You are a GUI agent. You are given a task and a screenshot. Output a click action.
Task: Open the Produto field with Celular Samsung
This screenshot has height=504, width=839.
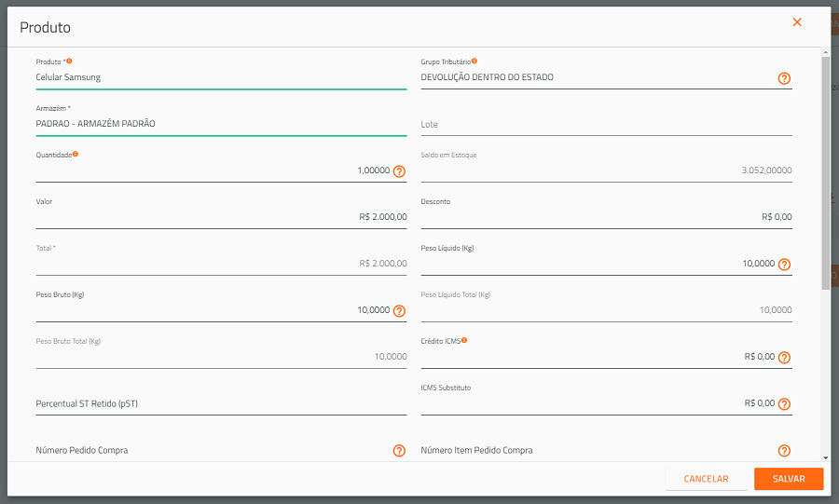point(221,77)
